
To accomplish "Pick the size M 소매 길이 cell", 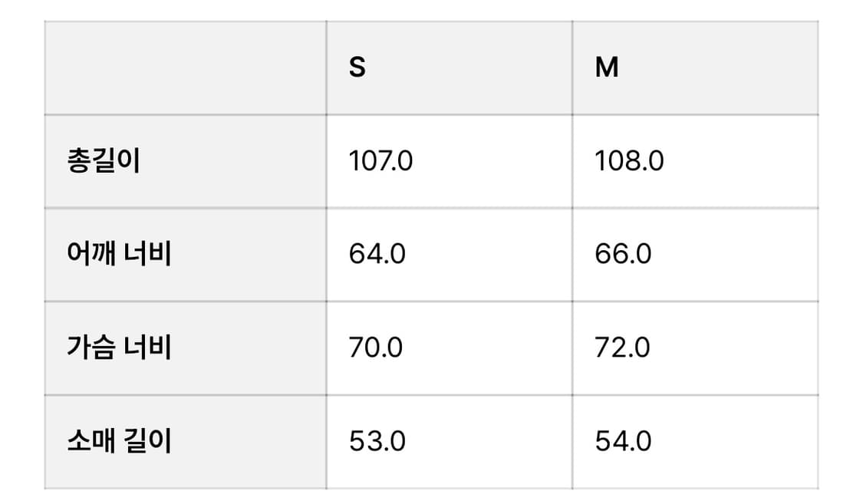I will click(x=694, y=441).
